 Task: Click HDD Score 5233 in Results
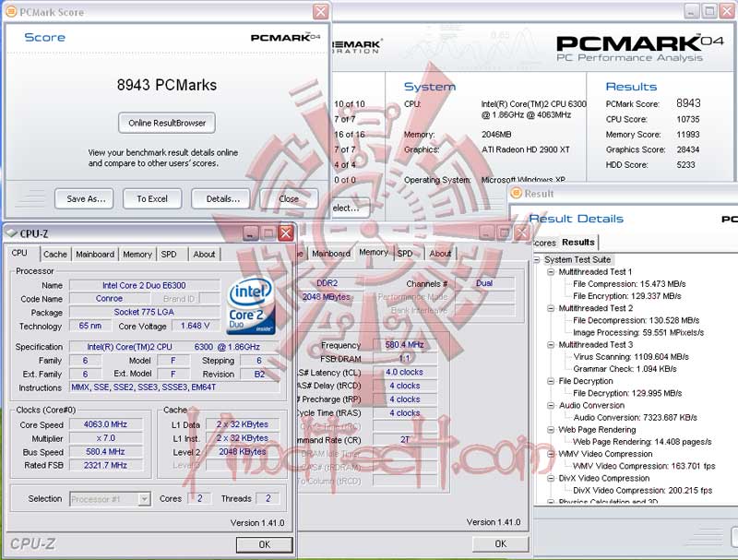click(x=650, y=165)
